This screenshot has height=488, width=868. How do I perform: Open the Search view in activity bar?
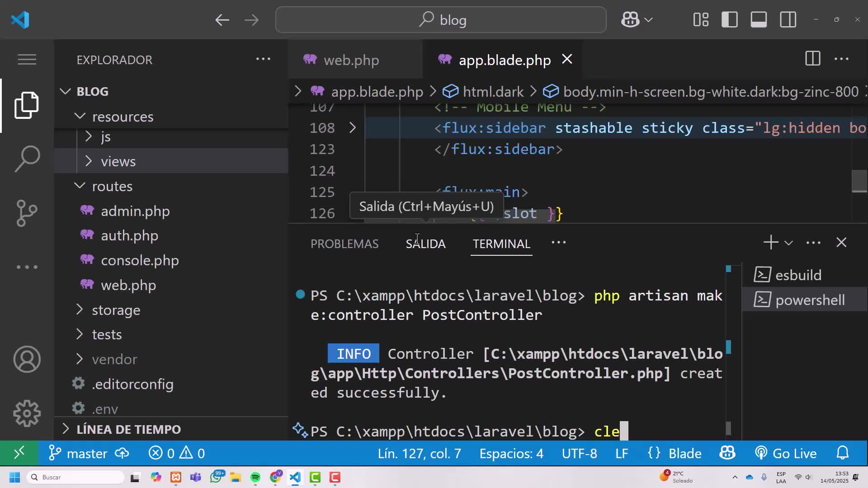pyautogui.click(x=27, y=159)
